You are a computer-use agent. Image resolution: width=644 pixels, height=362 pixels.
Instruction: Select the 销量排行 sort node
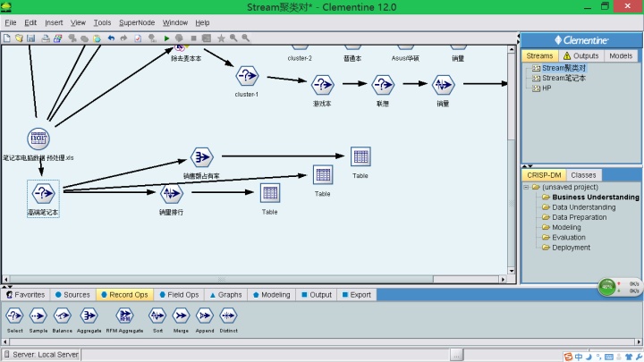click(x=171, y=193)
